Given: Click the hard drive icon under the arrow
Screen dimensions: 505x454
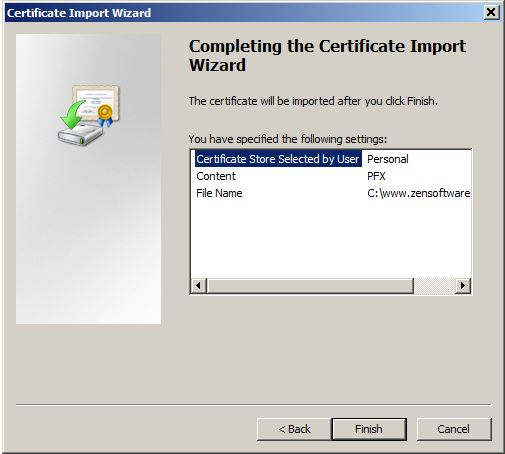Looking at the screenshot, I should (80, 134).
